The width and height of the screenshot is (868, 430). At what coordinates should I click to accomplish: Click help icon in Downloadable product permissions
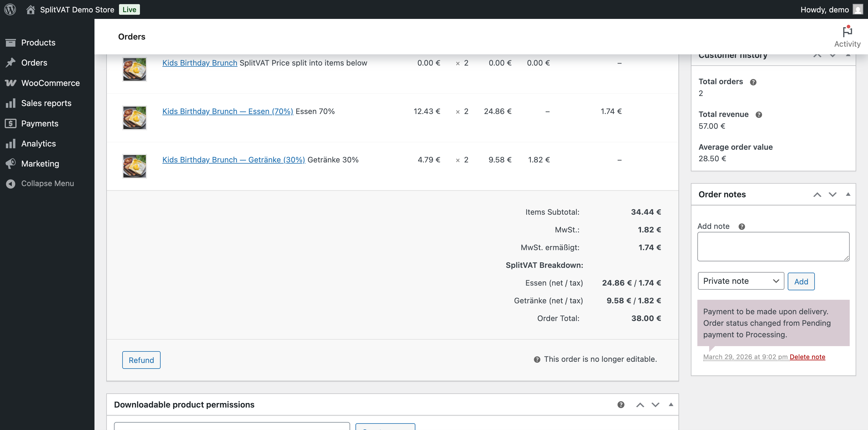coord(621,405)
